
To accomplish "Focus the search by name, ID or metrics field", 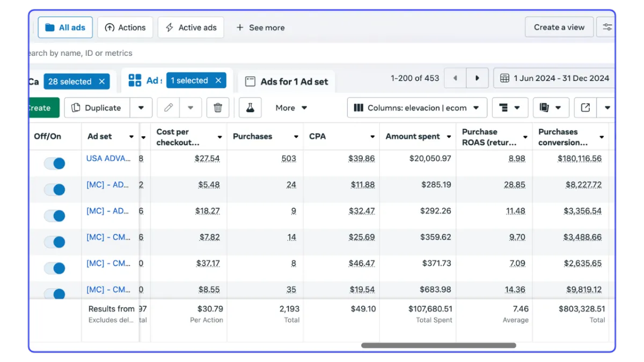I will pyautogui.click(x=321, y=53).
